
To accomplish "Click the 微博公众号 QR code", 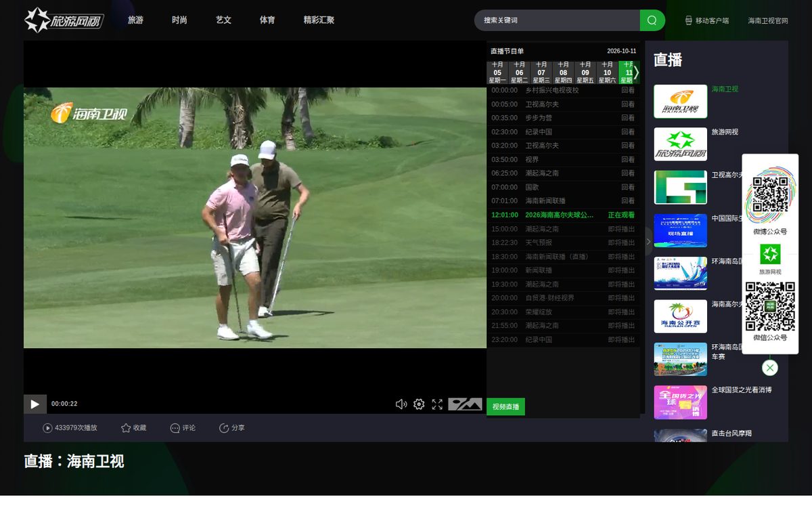I will click(770, 195).
